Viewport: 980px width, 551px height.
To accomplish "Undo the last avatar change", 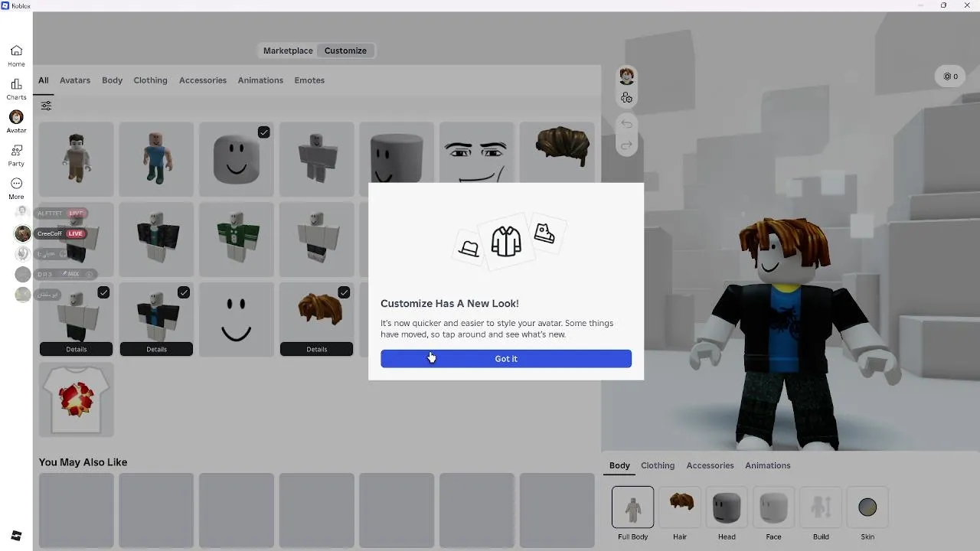I will pos(626,124).
